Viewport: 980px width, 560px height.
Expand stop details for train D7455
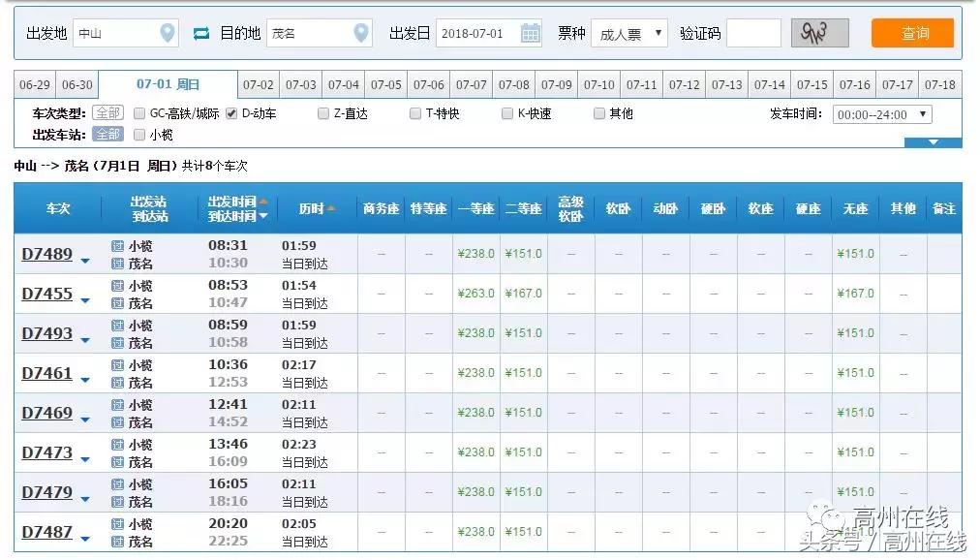point(85,300)
